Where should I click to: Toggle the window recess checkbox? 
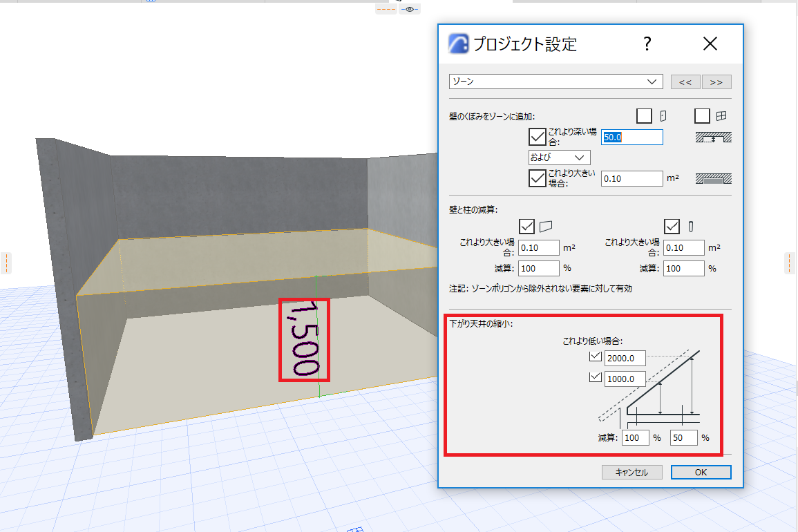click(702, 116)
